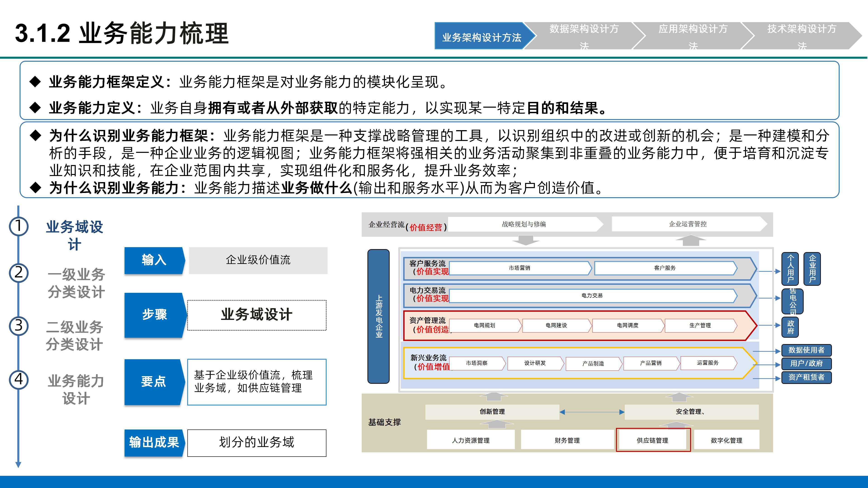Screen dimensions: 868x488
Task: Select the 设计研发 stage
Action: [535, 363]
